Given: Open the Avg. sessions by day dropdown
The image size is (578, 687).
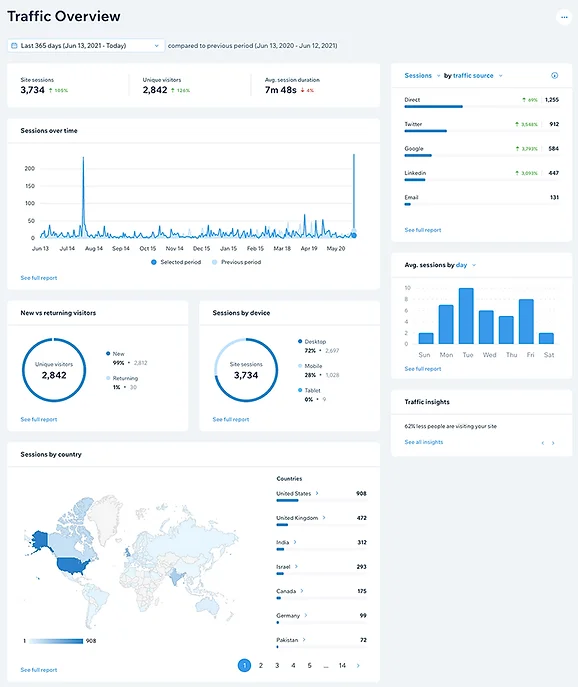Looking at the screenshot, I should click(466, 265).
